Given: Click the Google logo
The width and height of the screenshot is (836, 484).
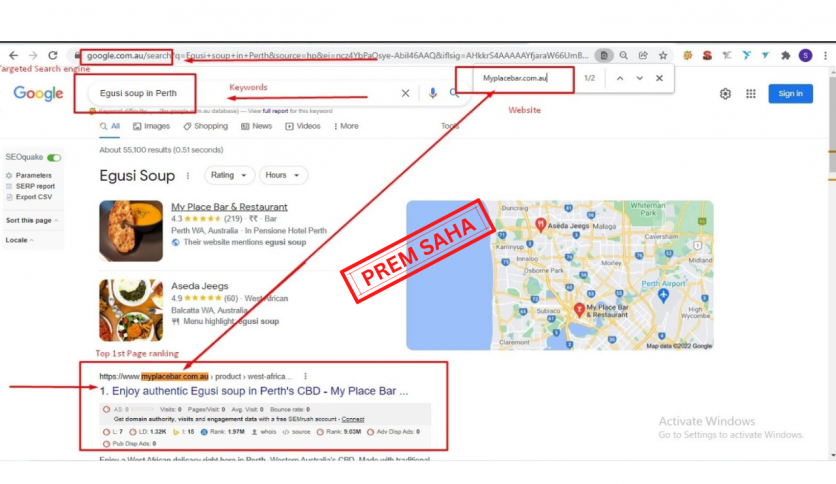Looking at the screenshot, I should pyautogui.click(x=38, y=93).
